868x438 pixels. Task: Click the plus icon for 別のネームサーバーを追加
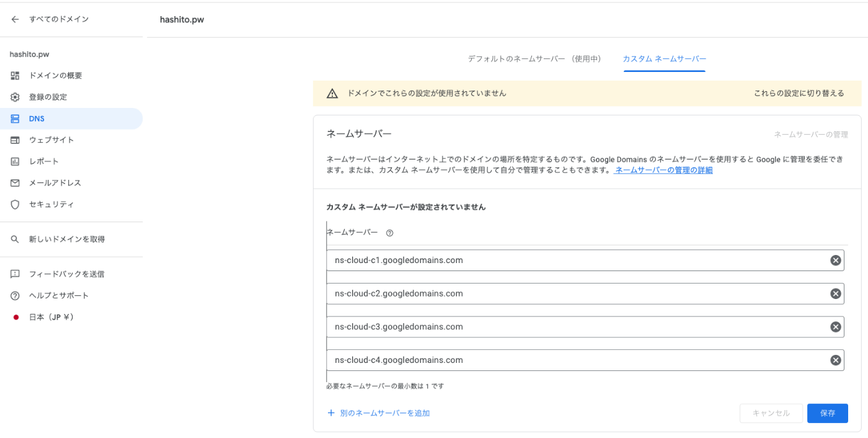click(330, 413)
